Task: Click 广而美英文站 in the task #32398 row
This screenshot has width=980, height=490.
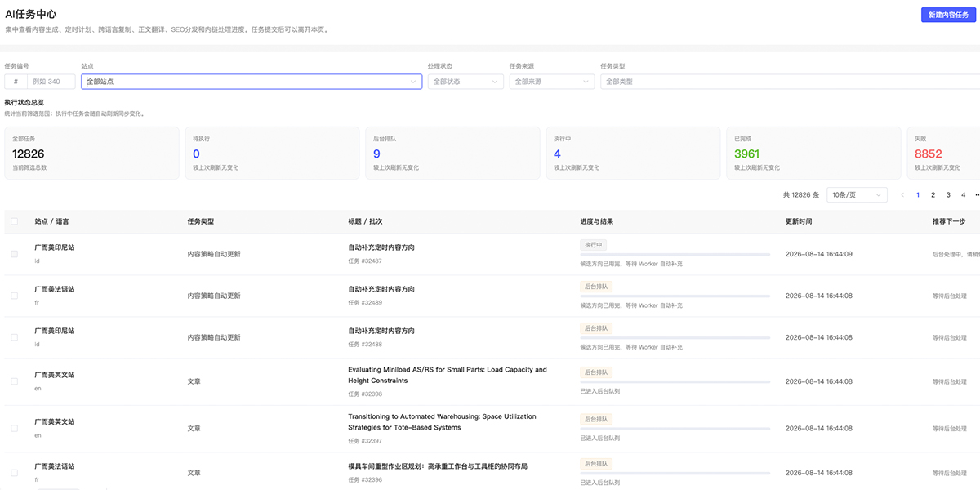Action: (54, 375)
